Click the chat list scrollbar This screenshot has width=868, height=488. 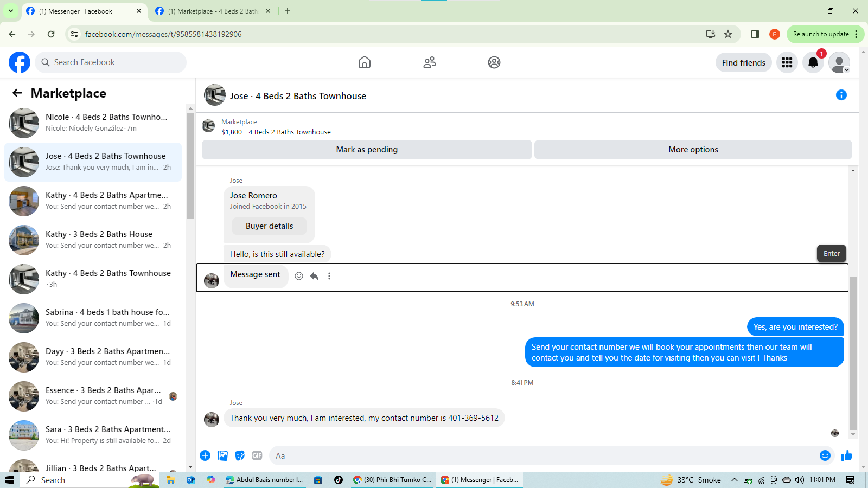(190, 166)
